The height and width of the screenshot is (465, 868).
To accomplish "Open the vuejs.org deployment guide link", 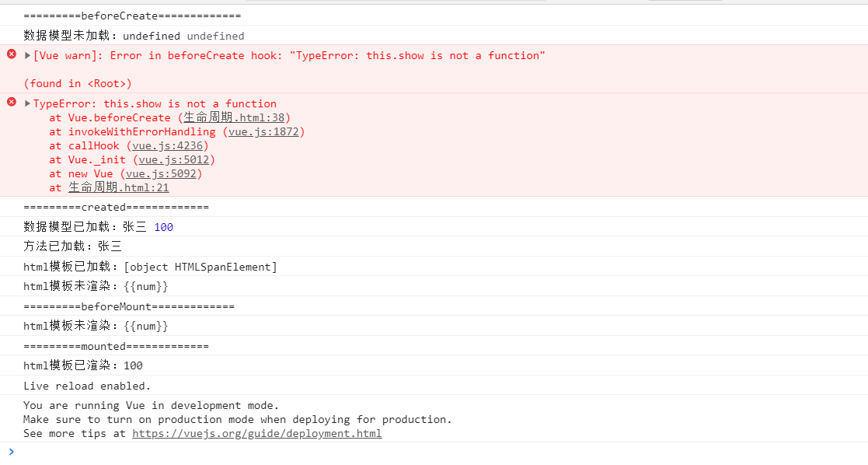I will [256, 433].
